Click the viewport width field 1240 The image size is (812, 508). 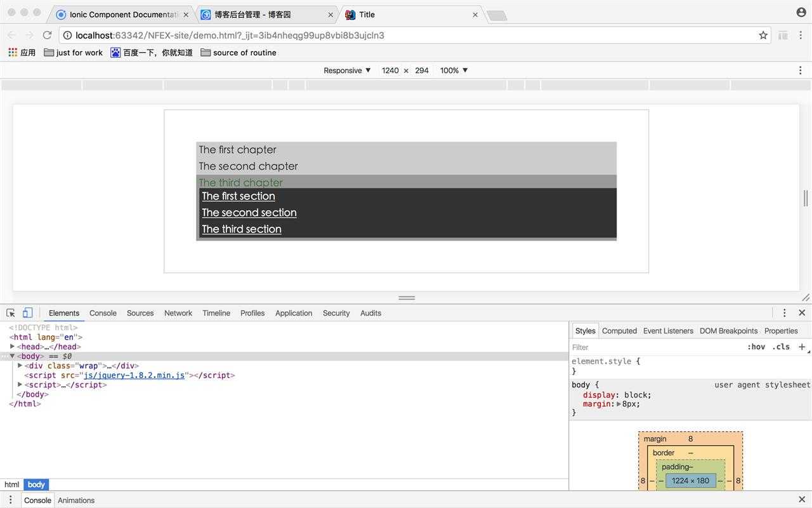click(390, 70)
